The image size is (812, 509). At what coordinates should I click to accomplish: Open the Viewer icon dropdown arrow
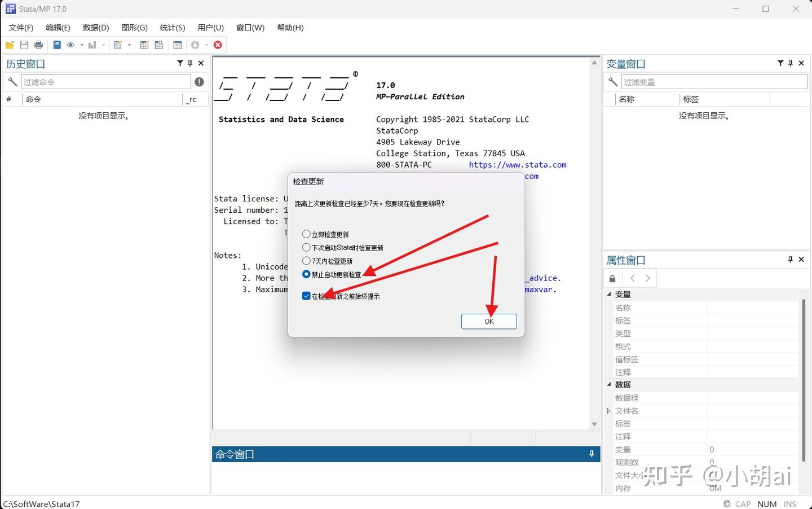coord(82,45)
